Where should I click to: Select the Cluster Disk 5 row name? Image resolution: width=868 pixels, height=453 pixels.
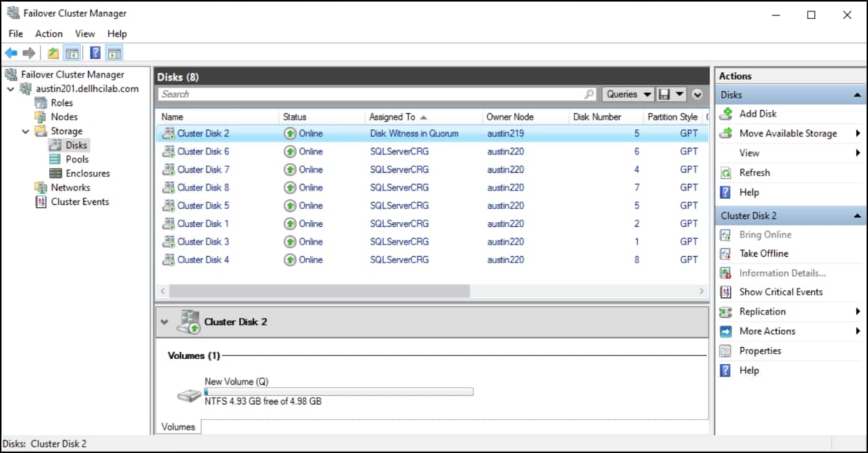(x=203, y=206)
